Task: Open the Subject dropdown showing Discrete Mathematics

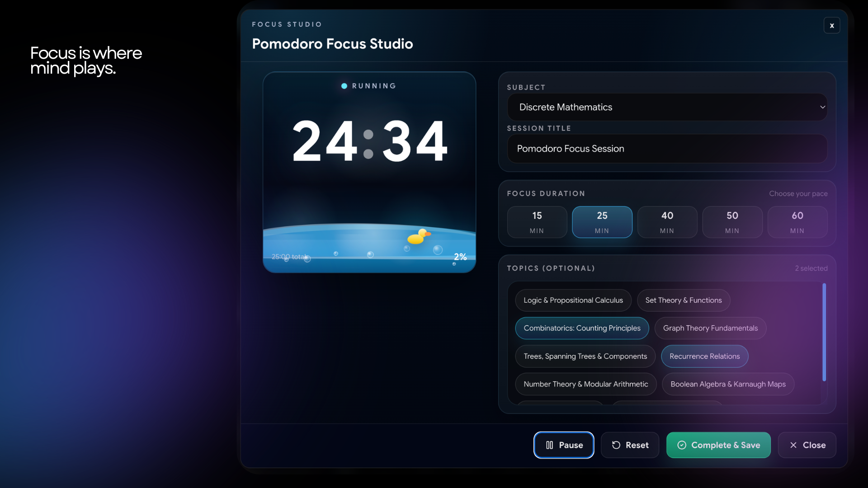Action: (x=667, y=107)
